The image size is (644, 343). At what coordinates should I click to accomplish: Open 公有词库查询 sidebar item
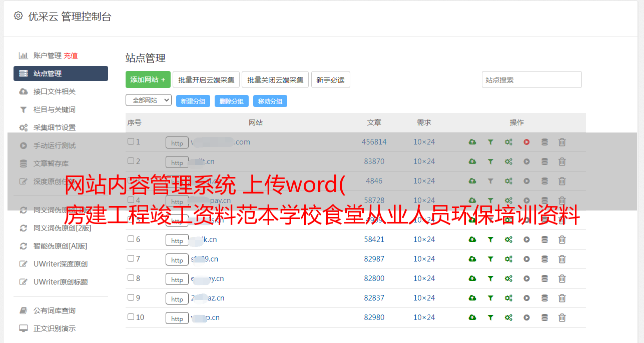[55, 310]
